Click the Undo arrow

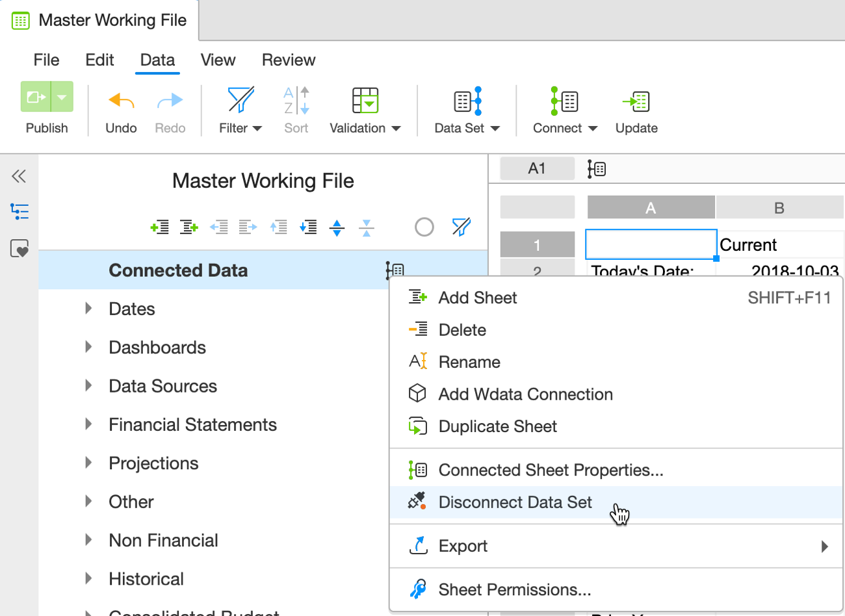point(121,101)
